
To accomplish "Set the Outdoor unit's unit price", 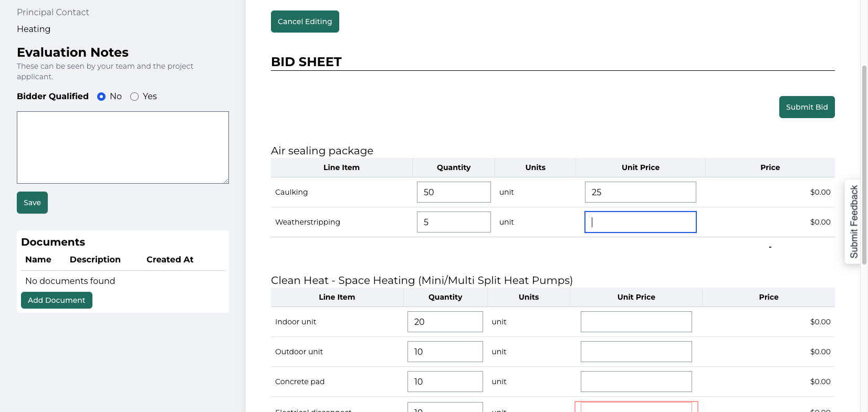I will pyautogui.click(x=636, y=352).
